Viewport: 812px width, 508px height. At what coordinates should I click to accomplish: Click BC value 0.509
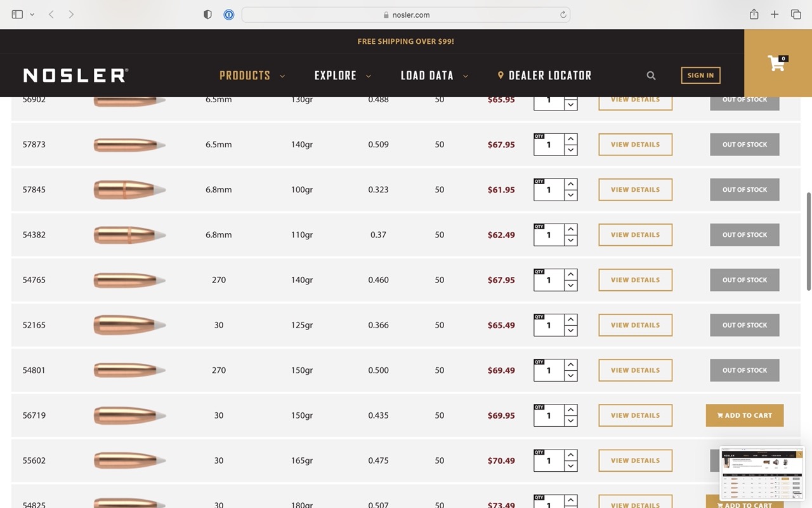click(x=379, y=145)
